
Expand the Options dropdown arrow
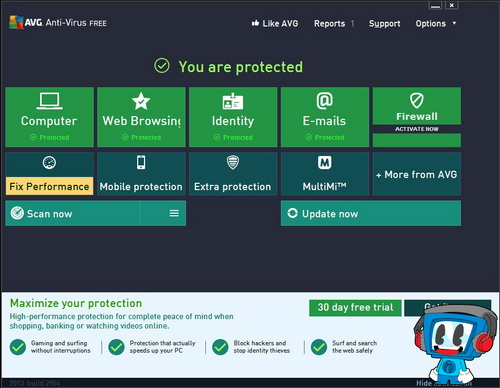click(454, 23)
